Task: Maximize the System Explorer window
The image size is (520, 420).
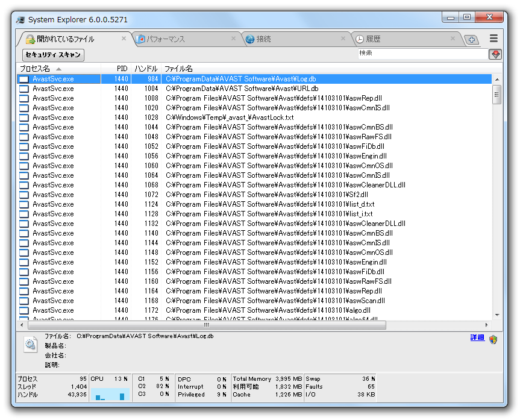Action: pyautogui.click(x=466, y=17)
